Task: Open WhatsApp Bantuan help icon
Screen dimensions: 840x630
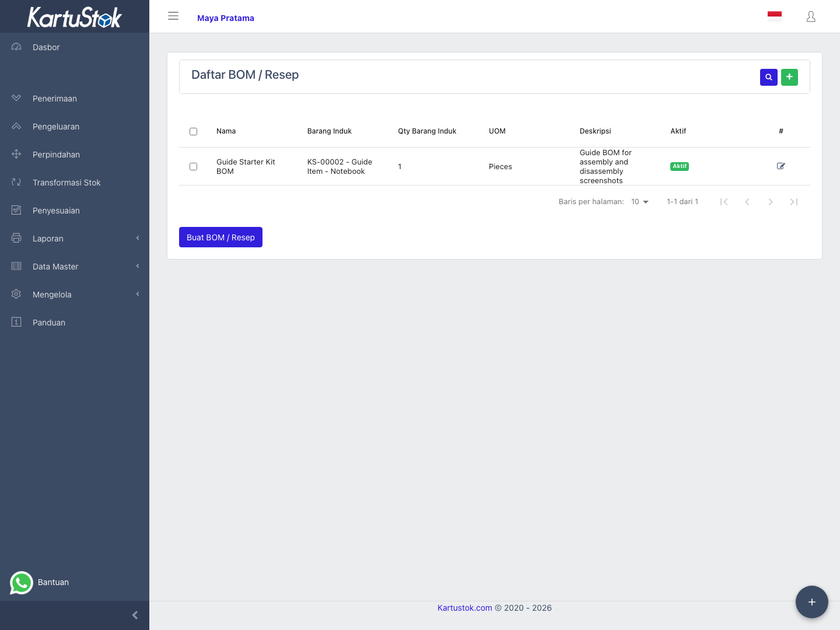Action: click(22, 582)
